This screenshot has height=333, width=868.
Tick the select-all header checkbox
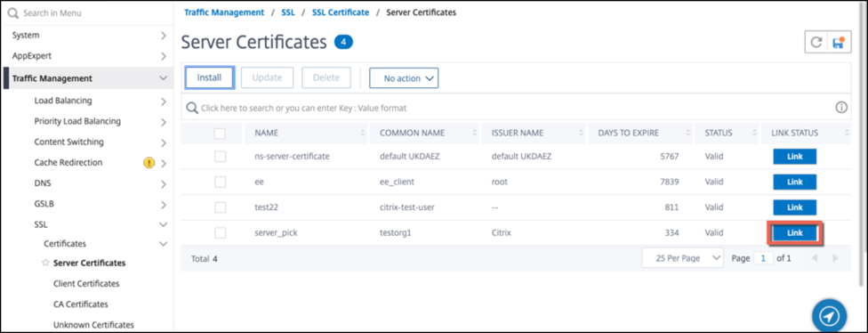click(220, 133)
